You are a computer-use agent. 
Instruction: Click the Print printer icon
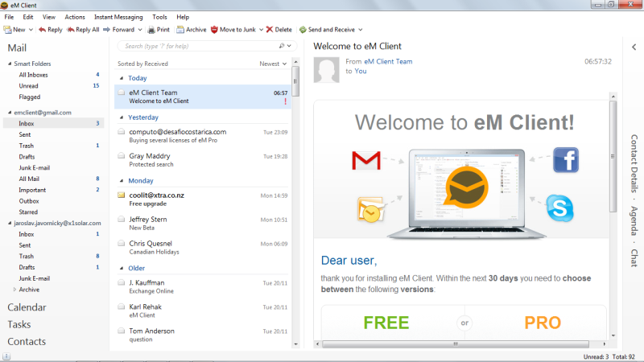point(151,30)
